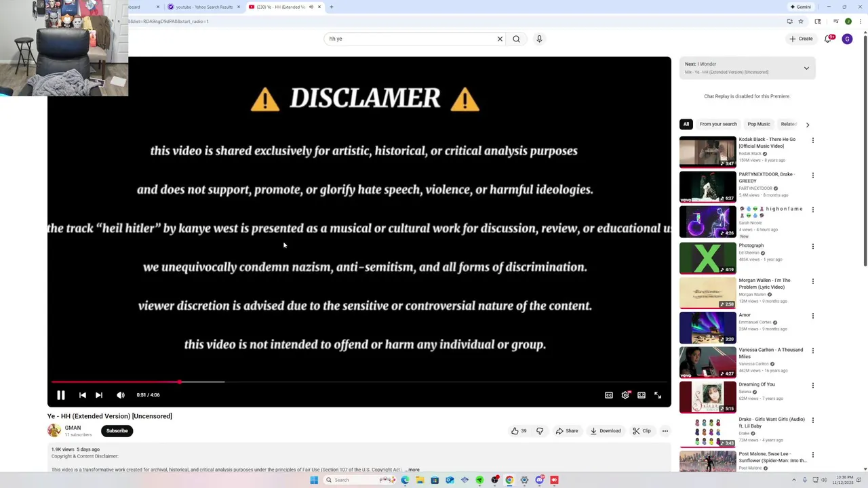Image resolution: width=868 pixels, height=488 pixels.
Task: Enter full screen mode
Action: (x=658, y=395)
